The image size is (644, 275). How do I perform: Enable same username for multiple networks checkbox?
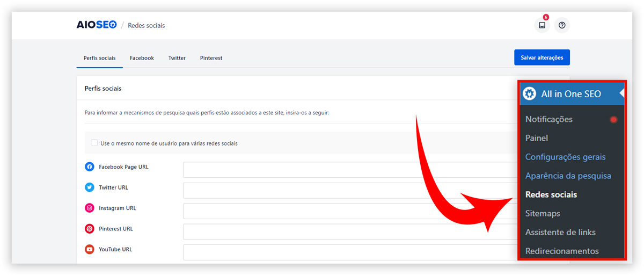point(94,143)
